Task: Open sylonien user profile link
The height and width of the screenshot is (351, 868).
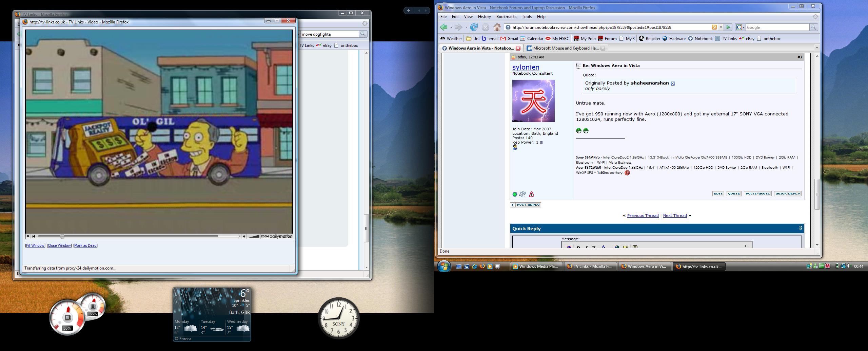Action: (x=526, y=67)
